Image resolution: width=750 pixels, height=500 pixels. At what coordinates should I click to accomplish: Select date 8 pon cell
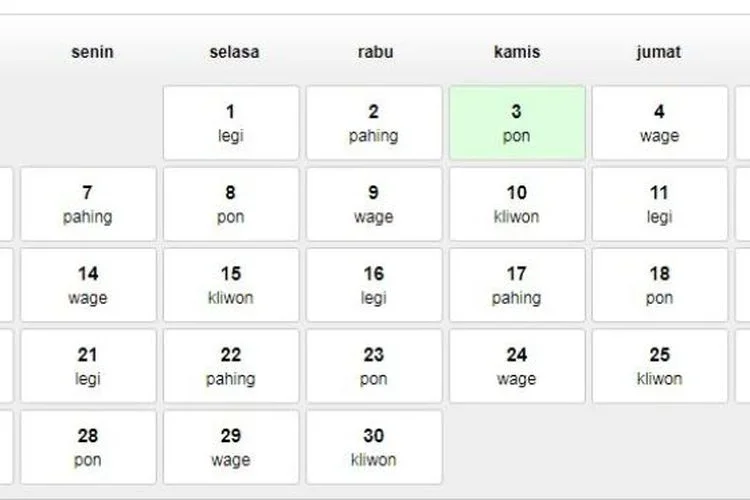point(231,204)
